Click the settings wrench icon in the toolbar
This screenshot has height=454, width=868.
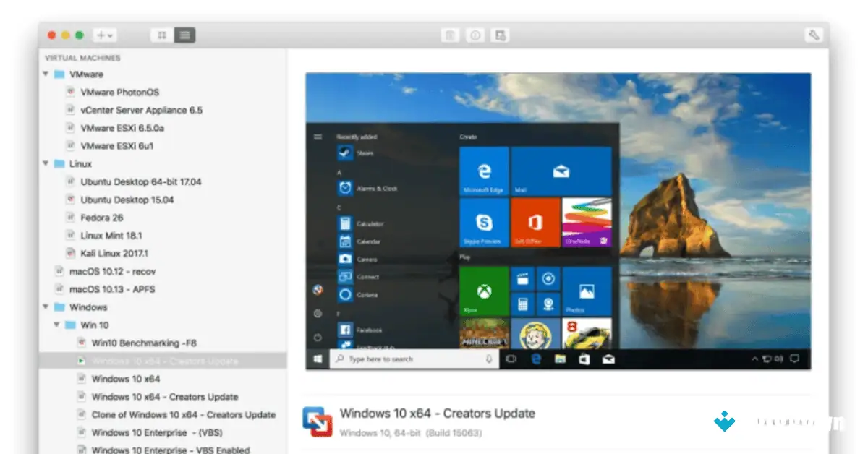click(x=814, y=34)
